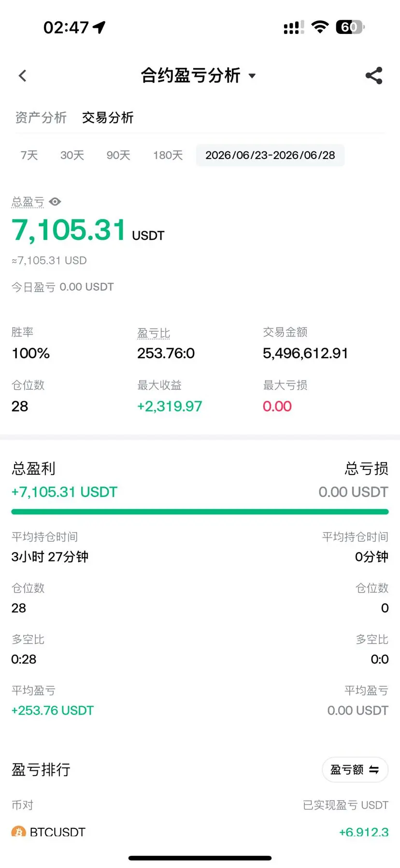Select the 7天 period filter
Image resolution: width=400 pixels, height=868 pixels.
click(x=29, y=155)
